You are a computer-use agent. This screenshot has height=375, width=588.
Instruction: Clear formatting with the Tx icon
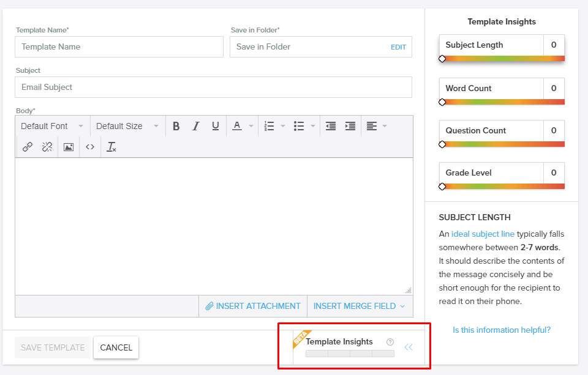tap(111, 147)
